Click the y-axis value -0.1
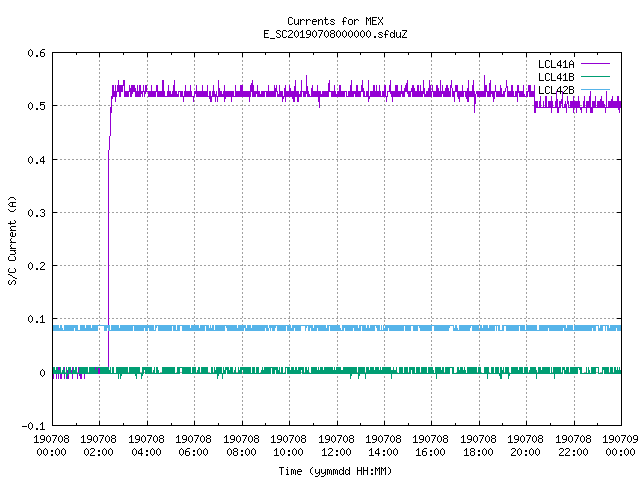640x480 pixels. coord(33,426)
